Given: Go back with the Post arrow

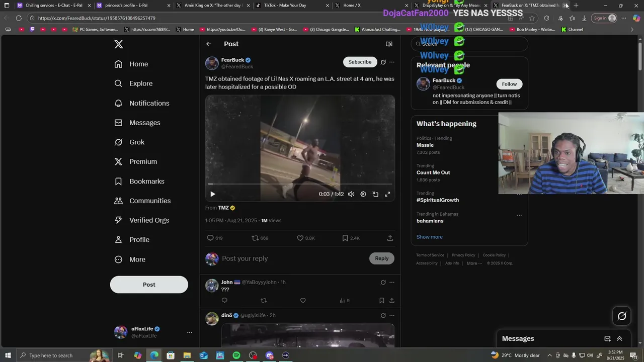Looking at the screenshot, I should (x=209, y=44).
